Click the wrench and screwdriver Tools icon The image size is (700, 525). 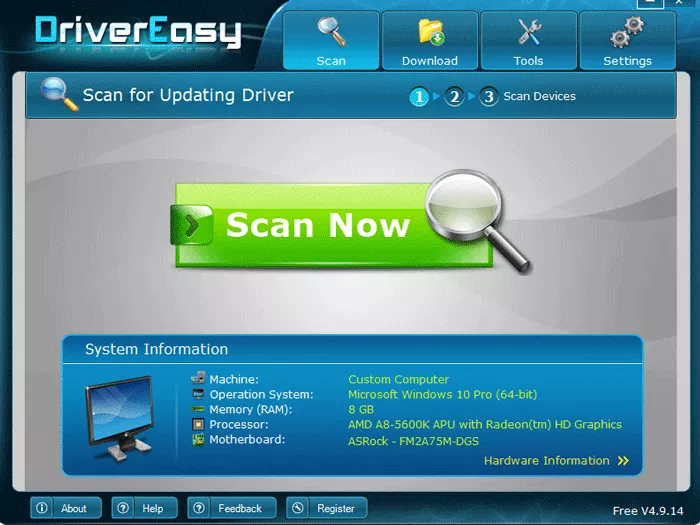(529, 32)
